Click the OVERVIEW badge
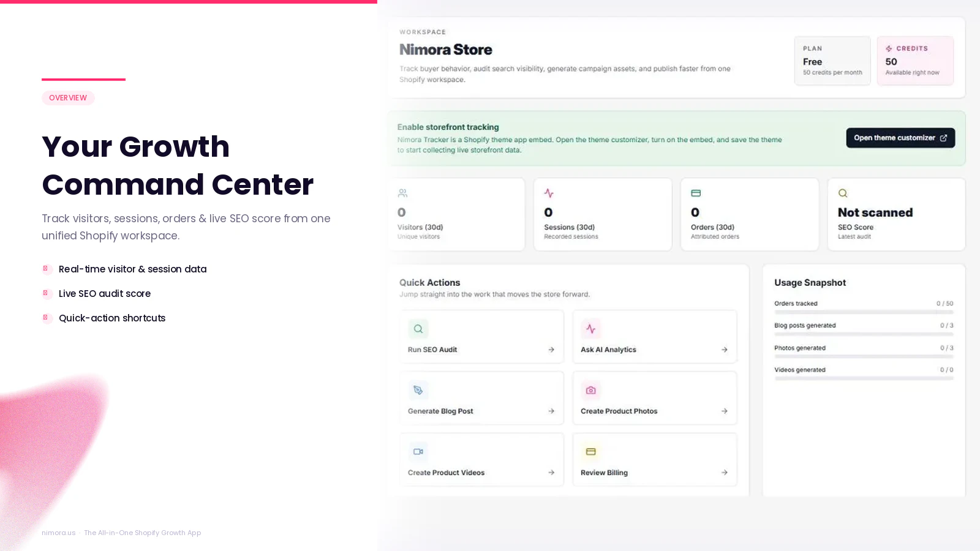This screenshot has height=551, width=980. 68,98
